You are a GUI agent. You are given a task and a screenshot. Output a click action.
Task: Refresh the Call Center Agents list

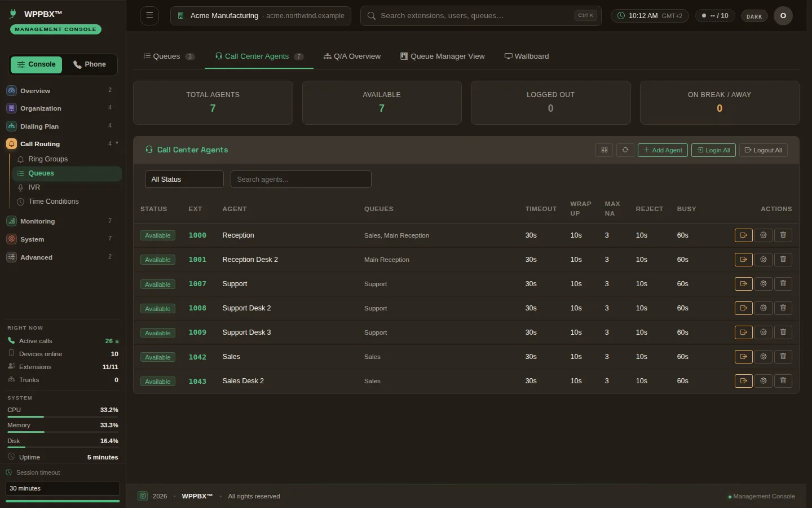[x=625, y=150]
